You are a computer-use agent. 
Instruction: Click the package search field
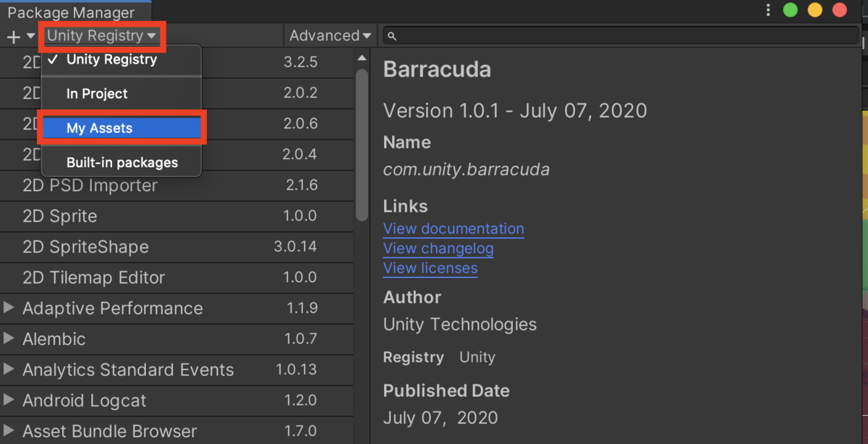620,35
